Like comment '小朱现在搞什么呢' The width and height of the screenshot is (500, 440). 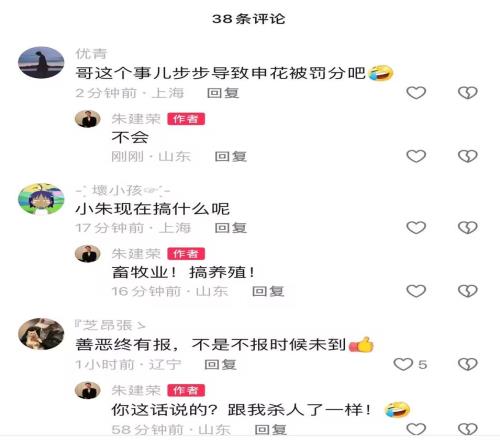point(416,228)
